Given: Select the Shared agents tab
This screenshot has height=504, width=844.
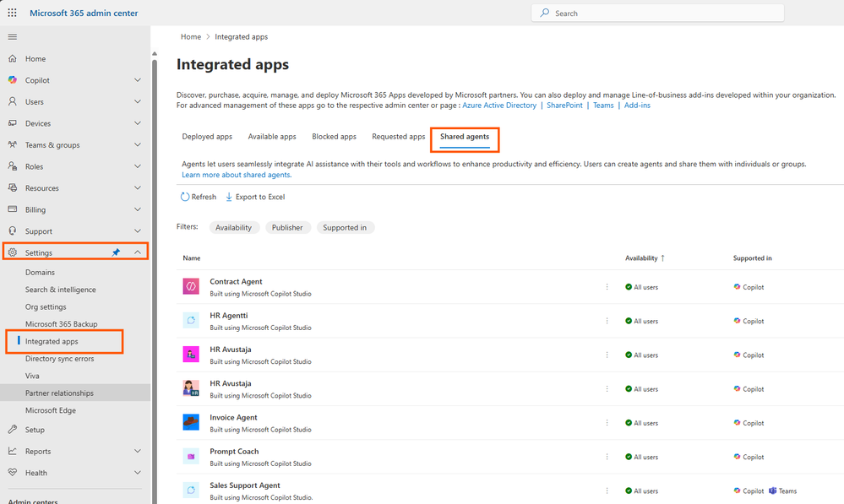Looking at the screenshot, I should pyautogui.click(x=465, y=137).
